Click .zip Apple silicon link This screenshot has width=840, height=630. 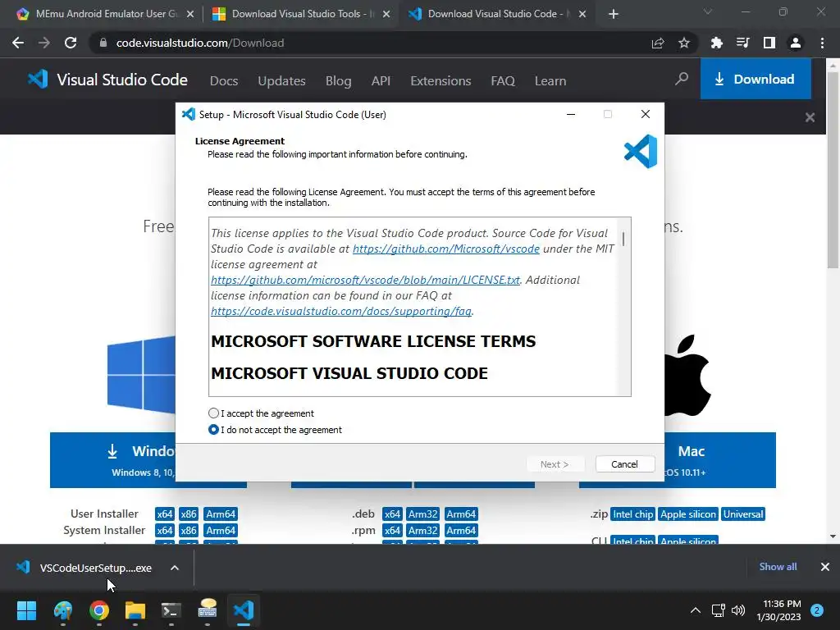688,514
